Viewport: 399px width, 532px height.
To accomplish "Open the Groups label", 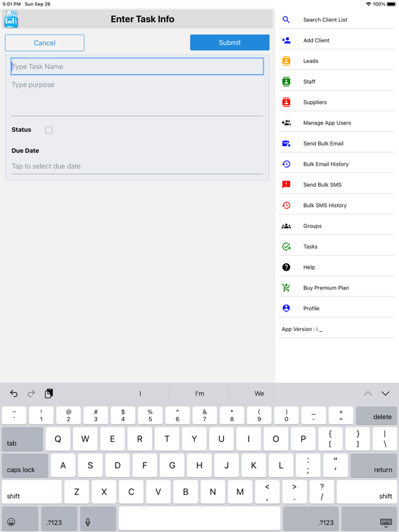I will [312, 226].
